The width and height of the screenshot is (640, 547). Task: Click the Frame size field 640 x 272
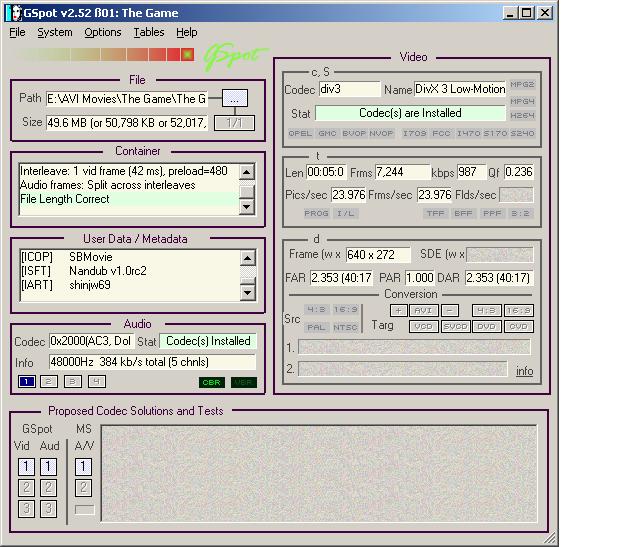tap(378, 255)
